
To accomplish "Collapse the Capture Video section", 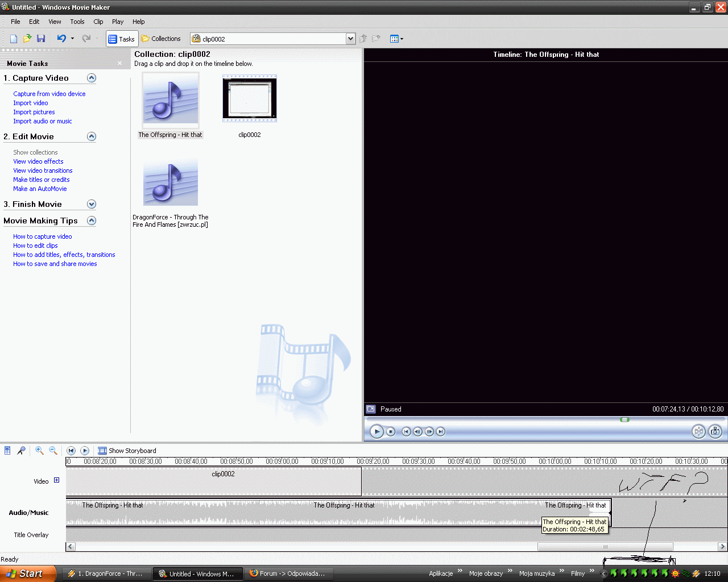I will click(x=92, y=78).
